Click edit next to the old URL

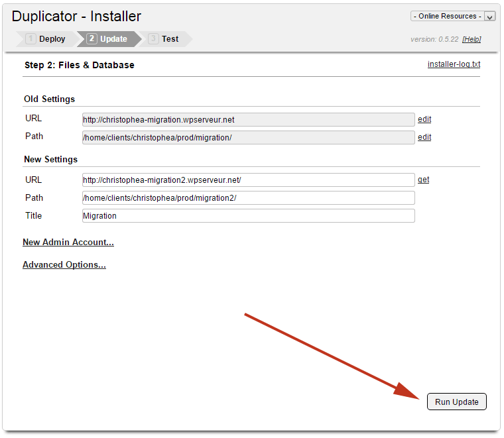424,119
